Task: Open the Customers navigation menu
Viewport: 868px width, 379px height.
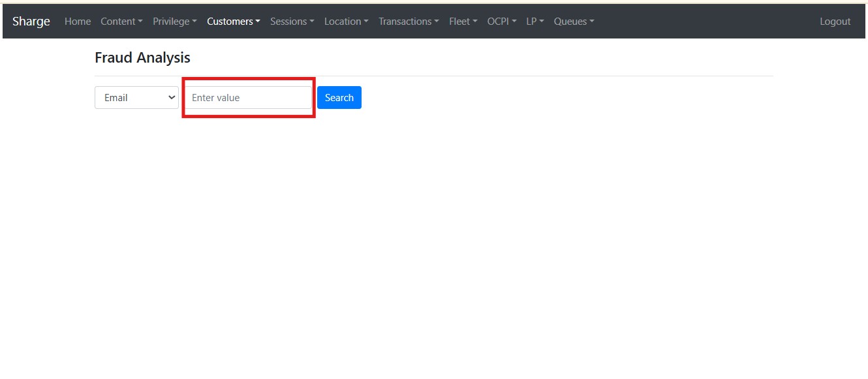Action: [x=233, y=22]
